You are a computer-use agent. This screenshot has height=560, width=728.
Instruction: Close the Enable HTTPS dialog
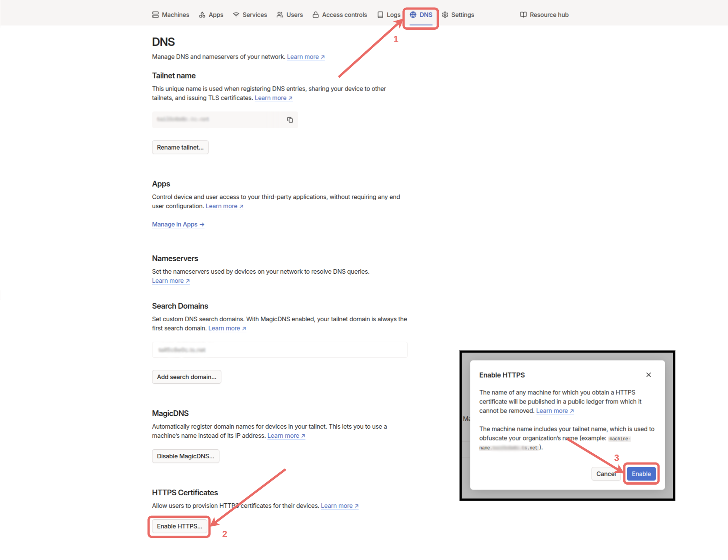[x=648, y=375]
